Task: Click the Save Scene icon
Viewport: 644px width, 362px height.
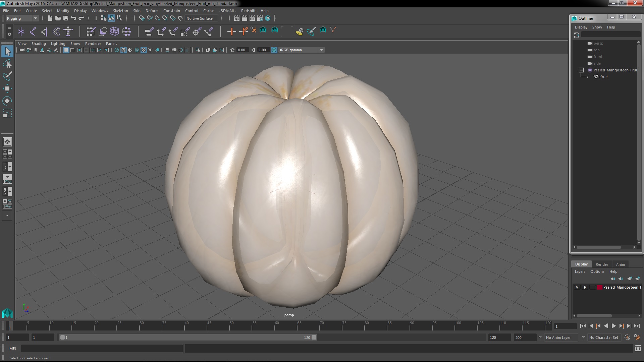Action: click(x=66, y=18)
